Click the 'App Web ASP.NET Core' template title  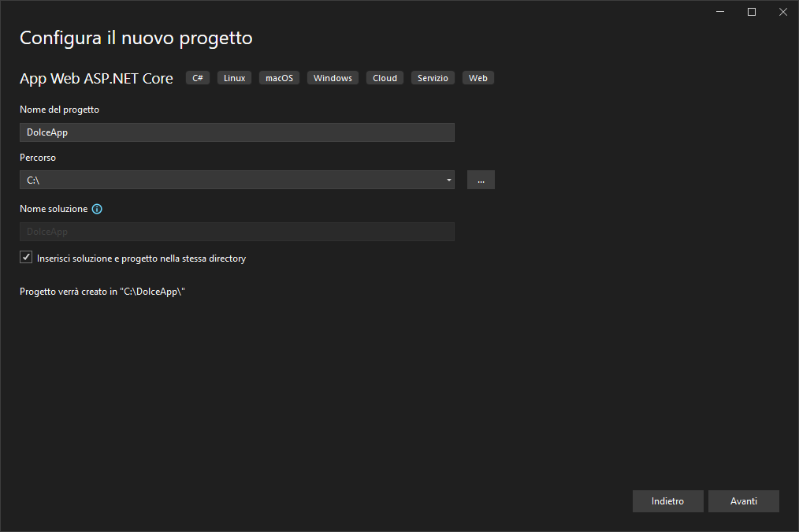coord(96,79)
